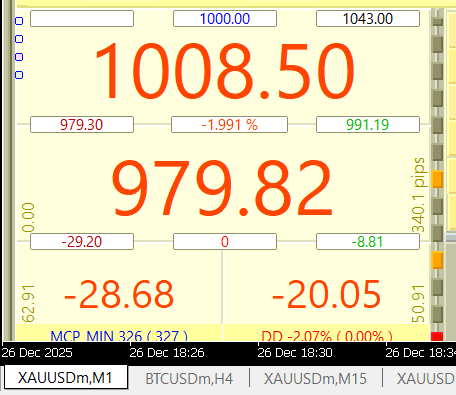Click the DD -2.07% ( 0.00% ) label
The height and width of the screenshot is (395, 456).
click(x=327, y=335)
